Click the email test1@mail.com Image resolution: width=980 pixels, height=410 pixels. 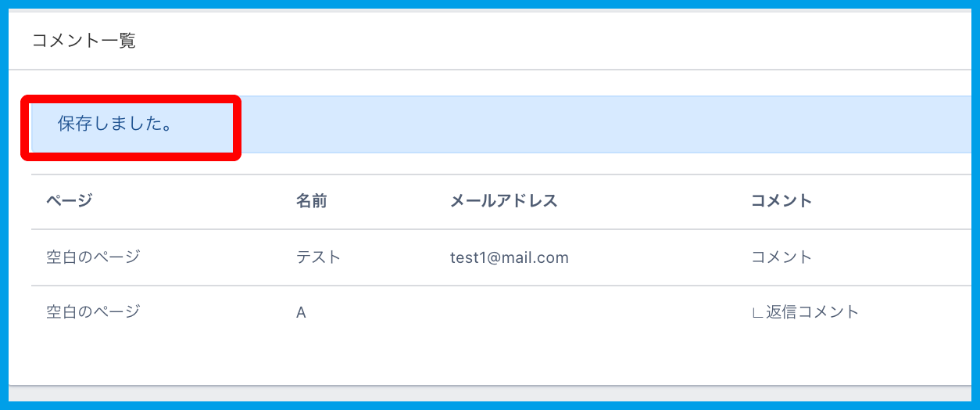(x=509, y=257)
